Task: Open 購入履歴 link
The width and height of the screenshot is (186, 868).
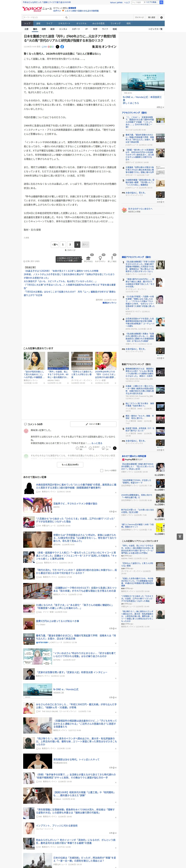Action: click(x=152, y=17)
